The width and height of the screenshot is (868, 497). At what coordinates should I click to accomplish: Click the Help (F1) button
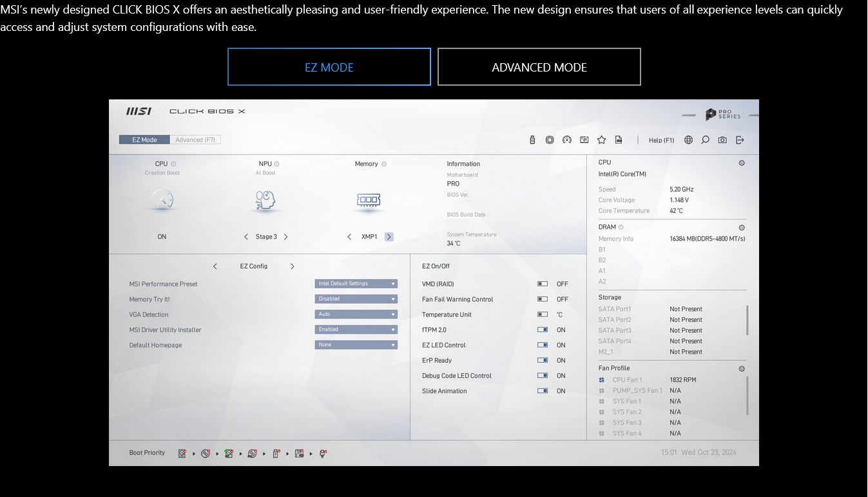click(x=661, y=140)
